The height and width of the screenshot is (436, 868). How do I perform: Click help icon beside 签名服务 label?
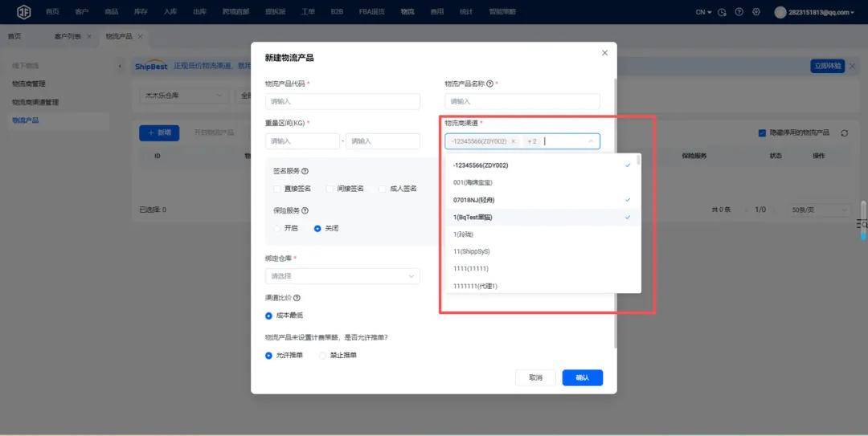click(305, 171)
